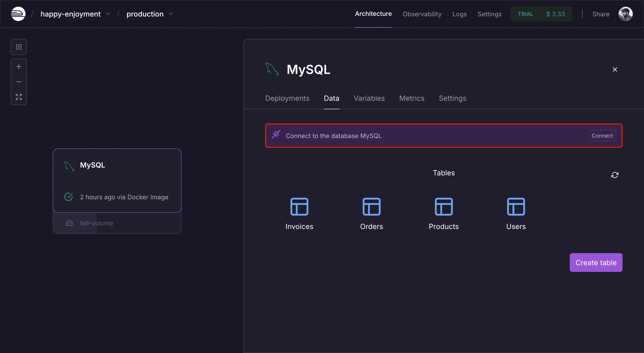Select the fall-volume row
The image size is (644, 353).
click(117, 223)
